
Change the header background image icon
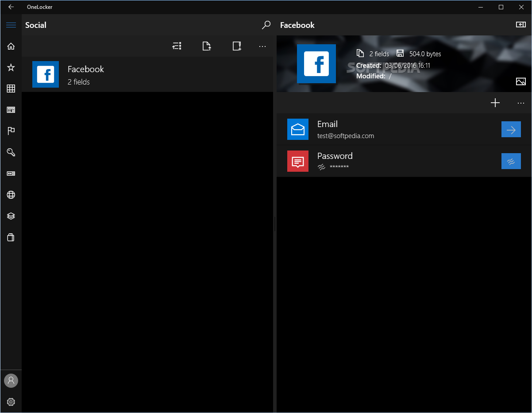521,81
